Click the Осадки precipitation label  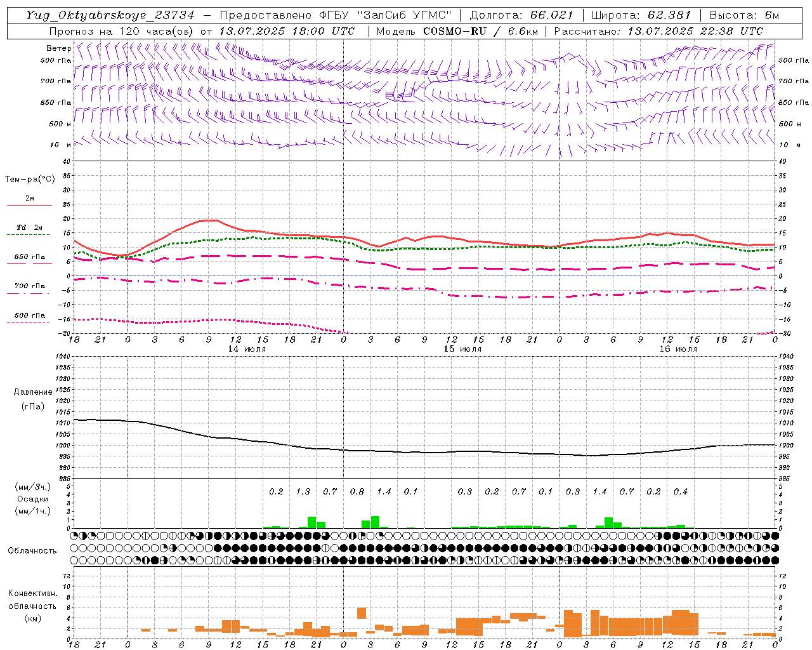32,499
